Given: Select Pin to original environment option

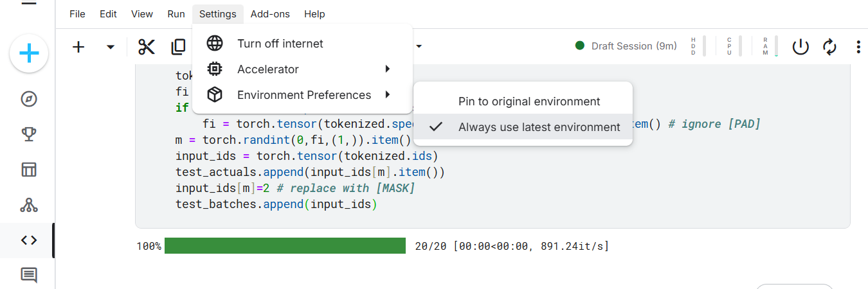Looking at the screenshot, I should pyautogui.click(x=529, y=101).
